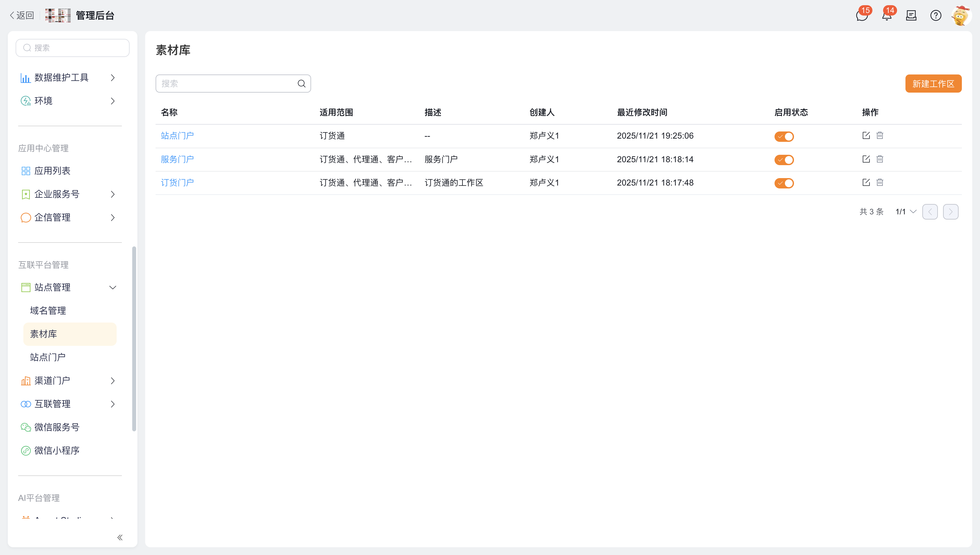Delete the 站点门户 row
Image resolution: width=980 pixels, height=555 pixels.
[880, 135]
